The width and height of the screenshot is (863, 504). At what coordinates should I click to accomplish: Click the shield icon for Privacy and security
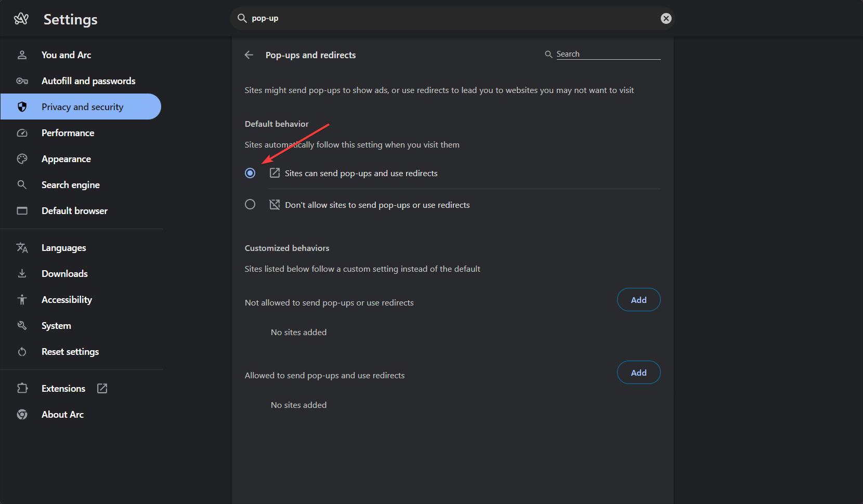22,107
